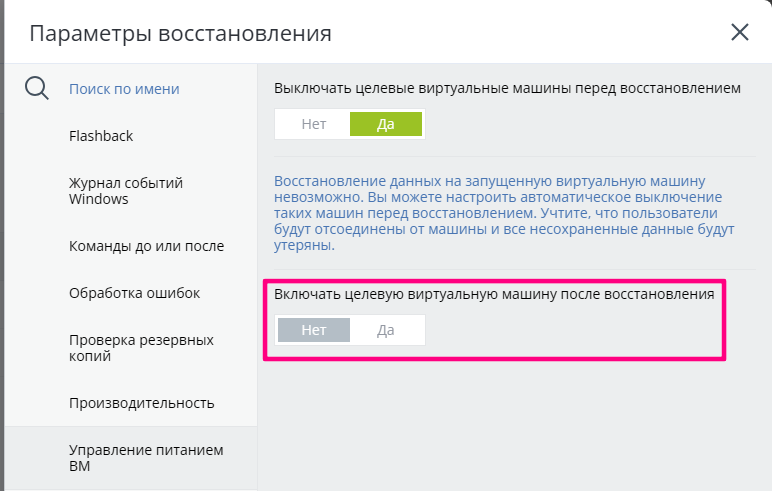The width and height of the screenshot is (772, 491).
Task: Click label 'Включать целевую виртуальную машину после восстановления'
Action: pyautogui.click(x=494, y=295)
